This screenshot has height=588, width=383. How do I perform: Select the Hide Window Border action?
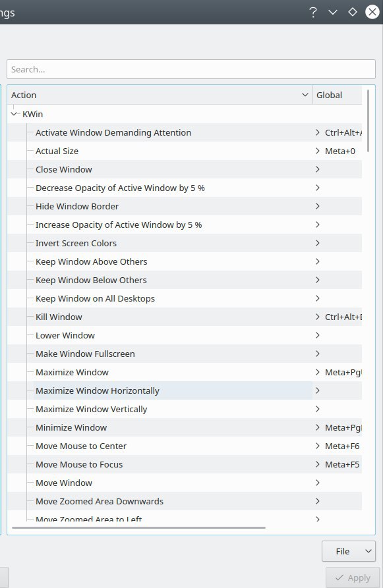tap(77, 206)
